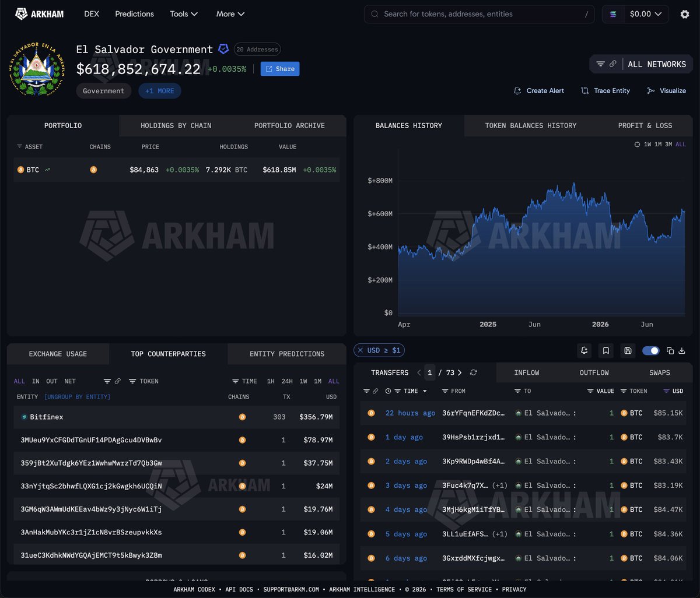700x598 pixels.
Task: Open the USD filter in transfers header
Action: coord(673,391)
